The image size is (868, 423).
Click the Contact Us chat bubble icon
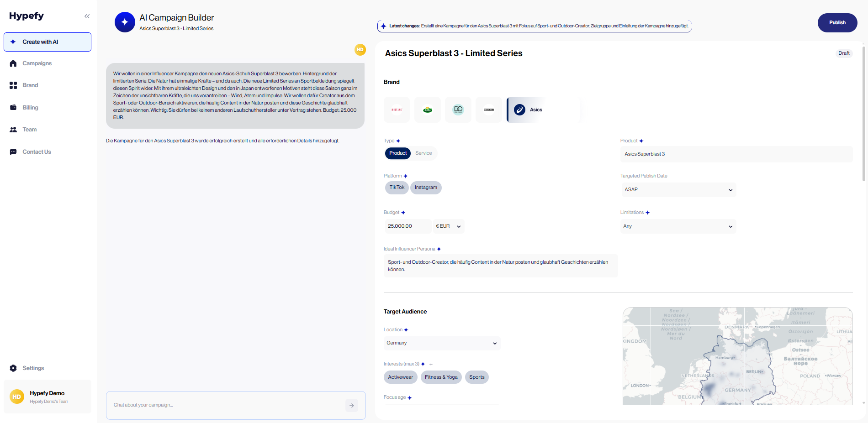13,152
